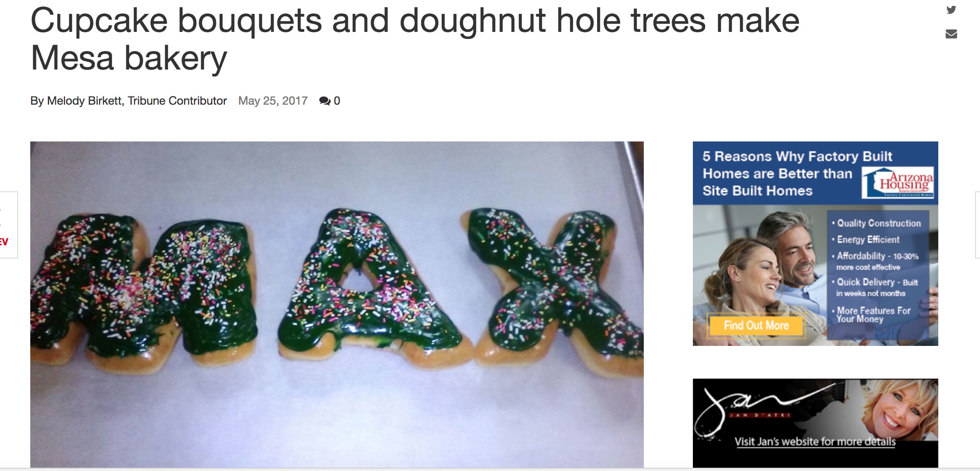Go to previous article via left-edge tab
The height and width of the screenshot is (471, 980).
click(8, 225)
